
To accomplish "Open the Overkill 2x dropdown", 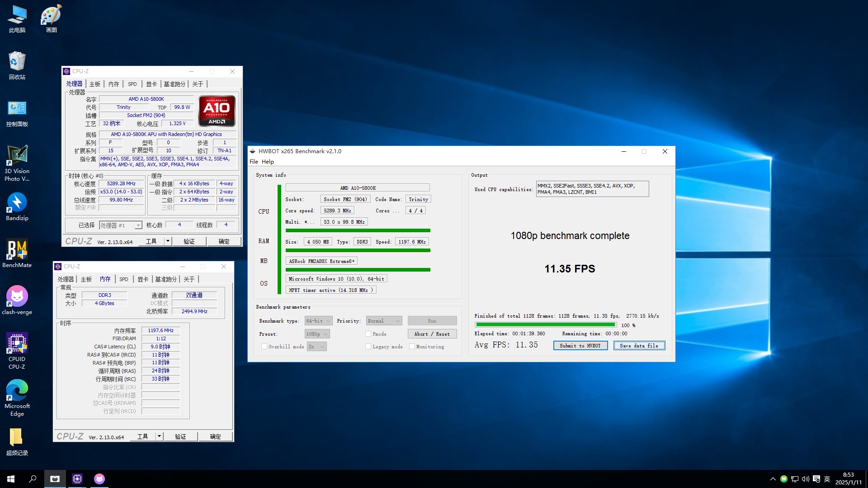I will pyautogui.click(x=317, y=347).
